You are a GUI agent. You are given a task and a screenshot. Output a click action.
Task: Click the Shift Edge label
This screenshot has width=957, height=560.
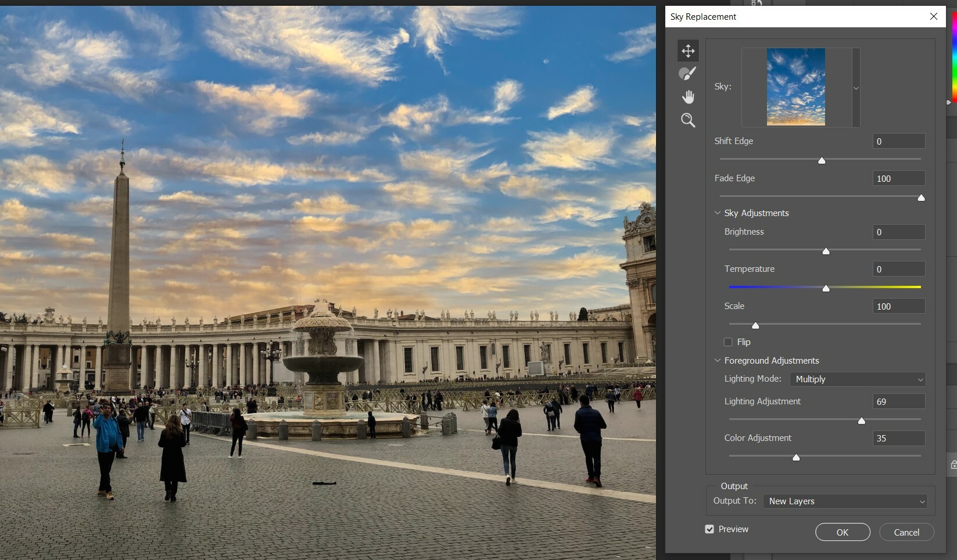[x=733, y=141]
